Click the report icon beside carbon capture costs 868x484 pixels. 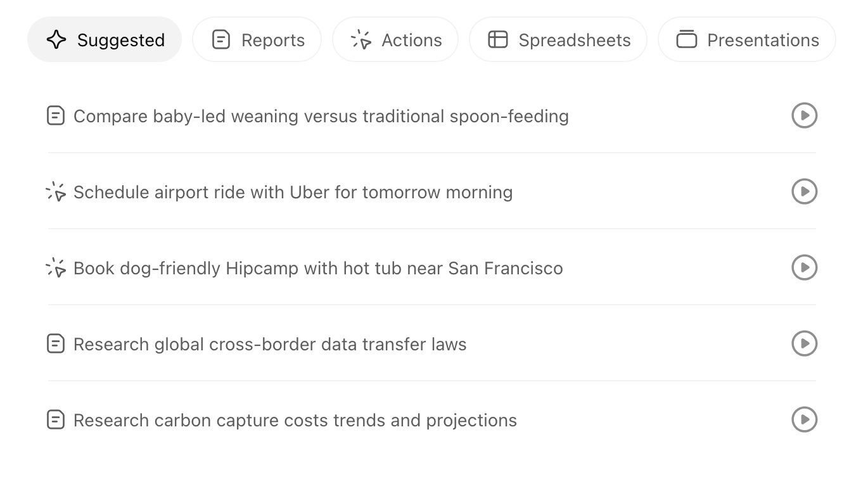(x=56, y=420)
